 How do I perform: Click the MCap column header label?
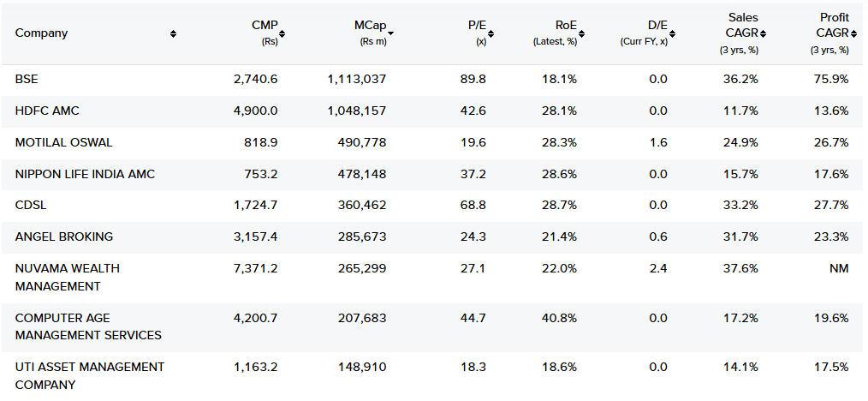point(370,26)
